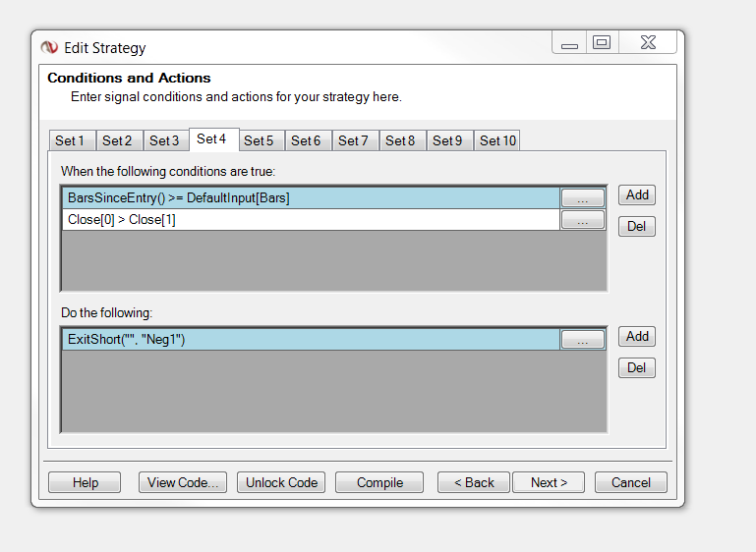This screenshot has width=756, height=552.
Task: Delete the selected condition with the Del button
Action: click(637, 226)
